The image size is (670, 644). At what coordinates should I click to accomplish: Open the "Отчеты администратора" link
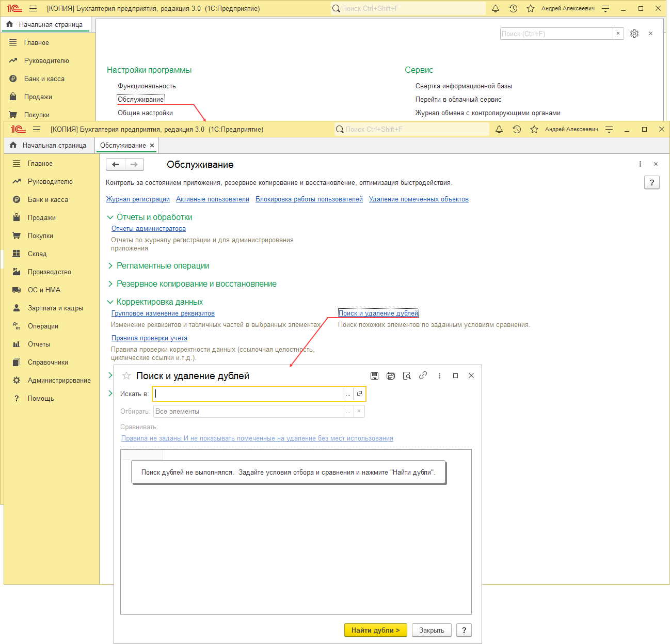tap(149, 229)
